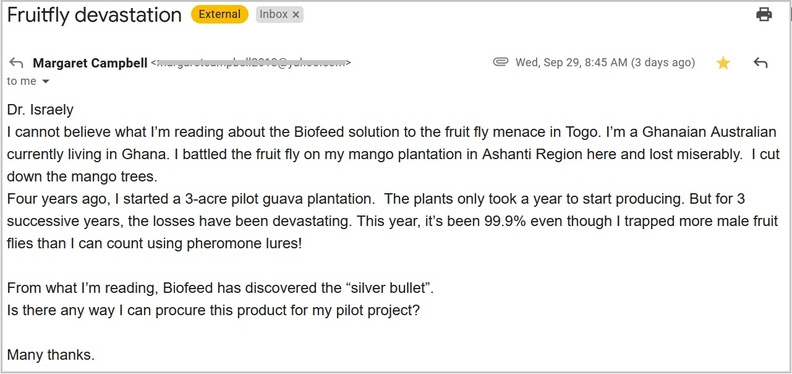Click the Wed, Sep 29 timestamp
This screenshot has height=374, width=792.
pyautogui.click(x=605, y=63)
